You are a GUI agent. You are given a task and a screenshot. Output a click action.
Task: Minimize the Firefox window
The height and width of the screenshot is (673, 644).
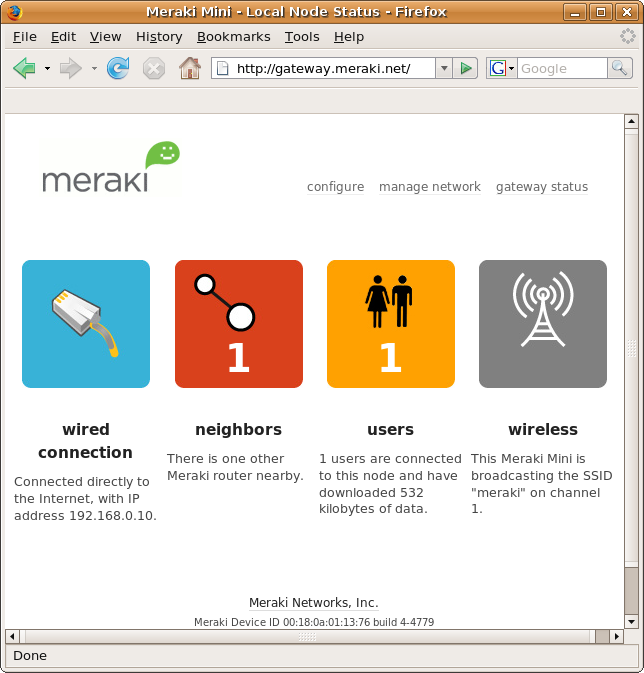click(575, 12)
